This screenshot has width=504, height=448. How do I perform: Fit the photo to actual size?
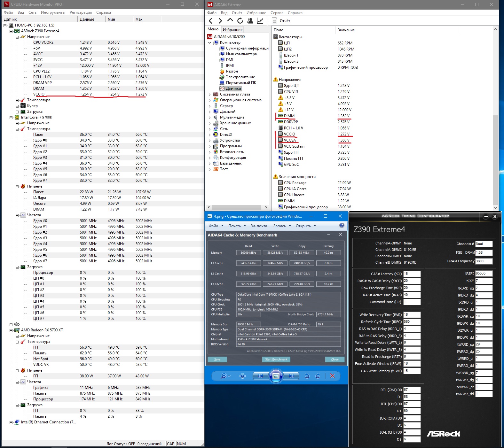(x=243, y=376)
